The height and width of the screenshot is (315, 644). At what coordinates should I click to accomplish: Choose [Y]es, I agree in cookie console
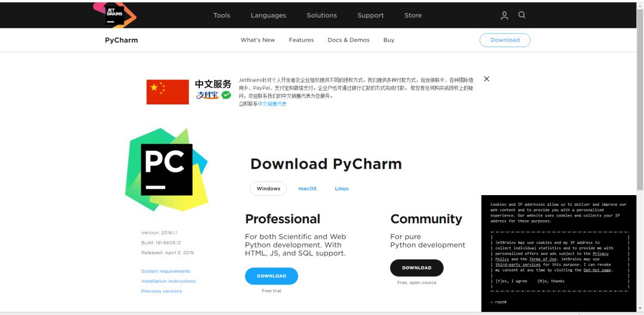(512, 282)
